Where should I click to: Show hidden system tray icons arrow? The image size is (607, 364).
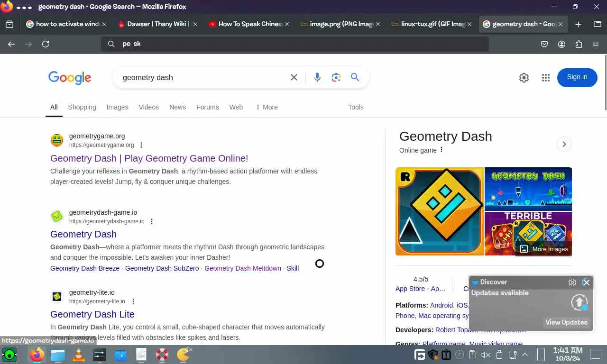525,355
